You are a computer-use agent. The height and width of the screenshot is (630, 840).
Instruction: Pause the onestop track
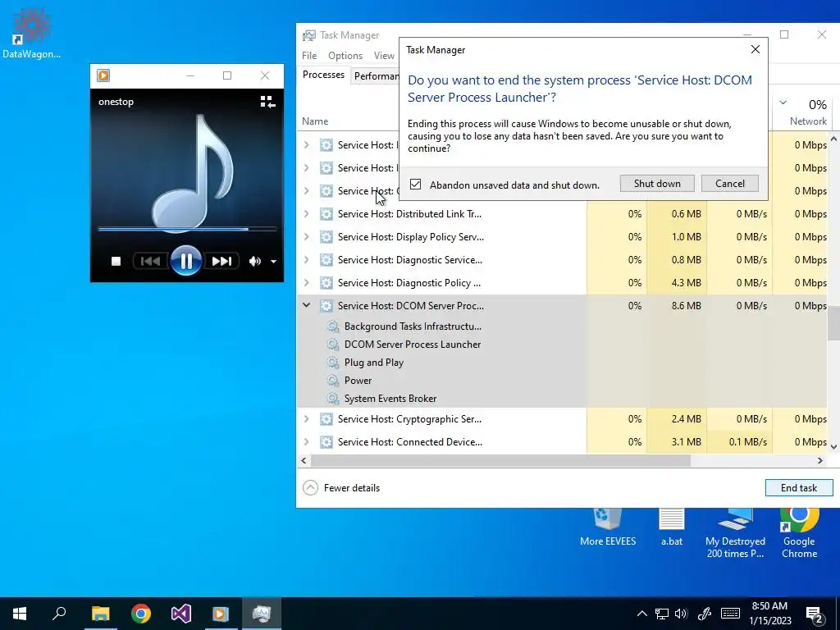tap(186, 262)
